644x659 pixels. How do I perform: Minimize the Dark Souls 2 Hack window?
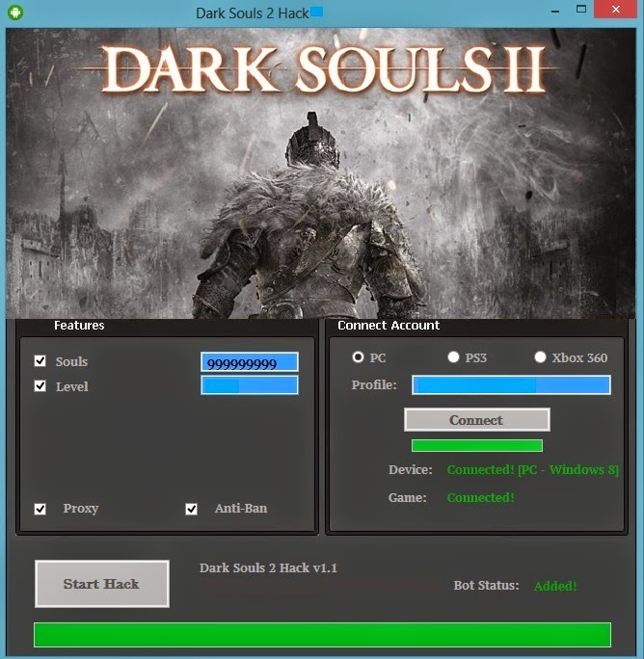point(555,11)
